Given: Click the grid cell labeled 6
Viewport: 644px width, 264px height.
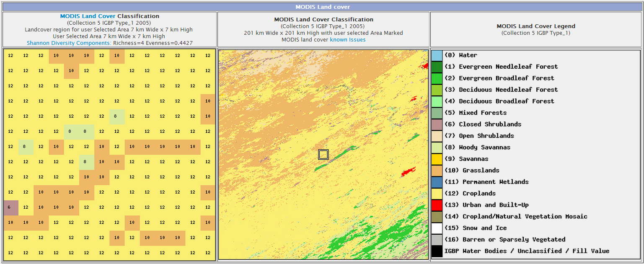Looking at the screenshot, I should (x=10, y=207).
